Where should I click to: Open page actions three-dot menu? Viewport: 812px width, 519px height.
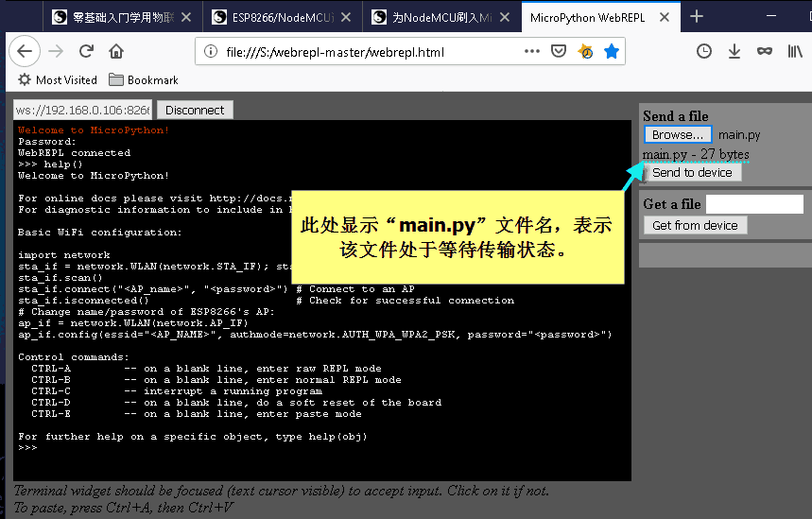[532, 51]
